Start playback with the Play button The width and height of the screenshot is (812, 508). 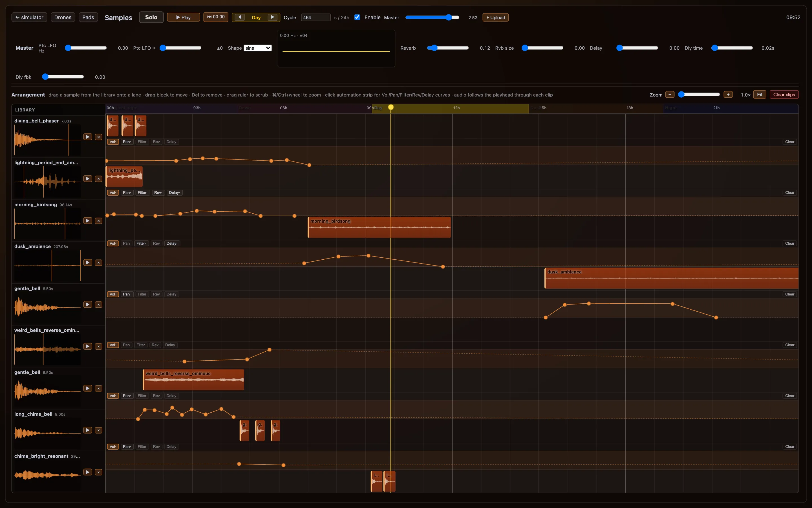183,17
